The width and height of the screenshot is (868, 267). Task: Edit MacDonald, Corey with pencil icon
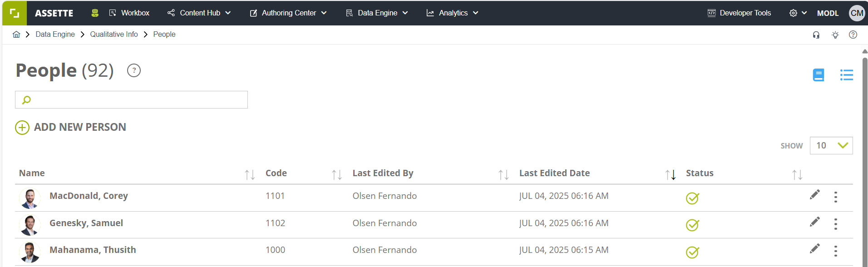click(x=815, y=195)
